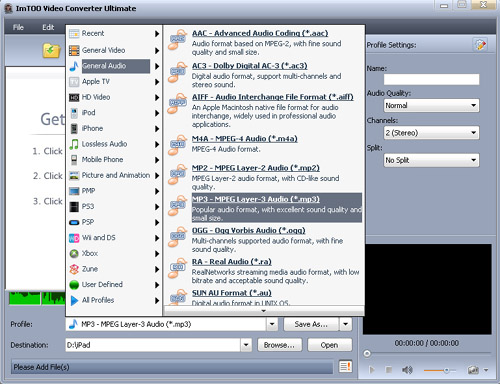This screenshot has height=384, width=500.
Task: Choose MP3 - MPEG Layer-3 Audio link
Action: tap(256, 199)
